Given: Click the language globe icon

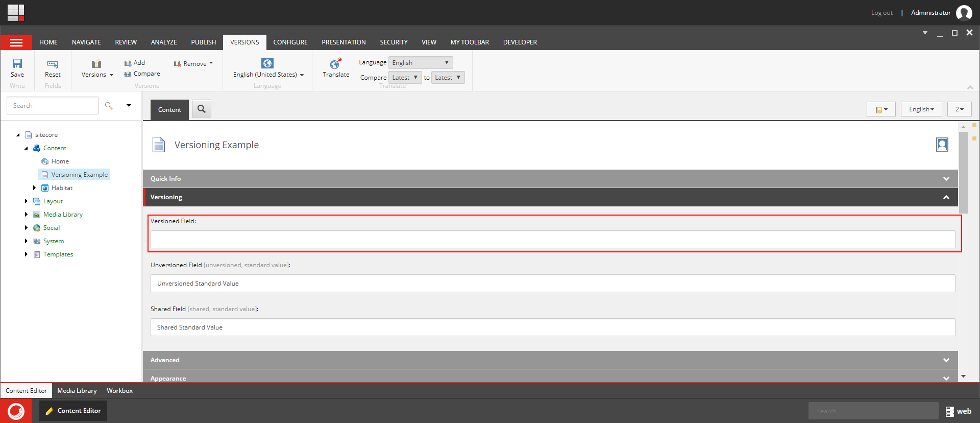Looking at the screenshot, I should 267,63.
